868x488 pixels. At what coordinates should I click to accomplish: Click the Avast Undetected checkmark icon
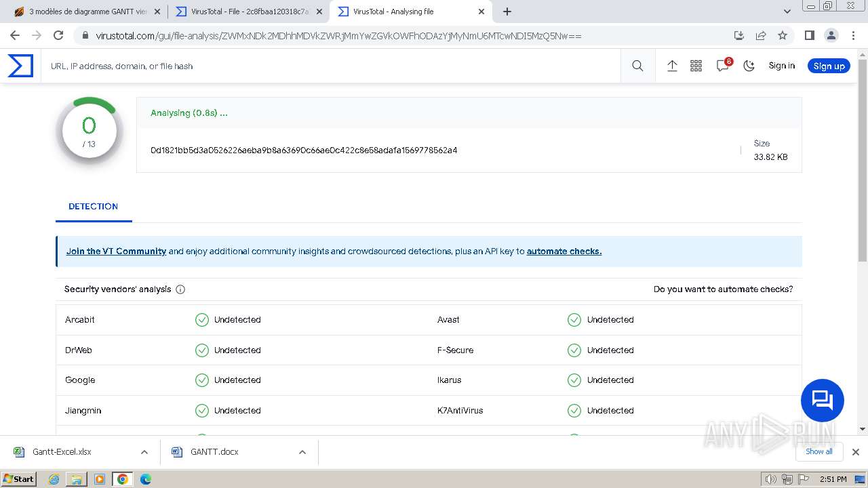(574, 320)
